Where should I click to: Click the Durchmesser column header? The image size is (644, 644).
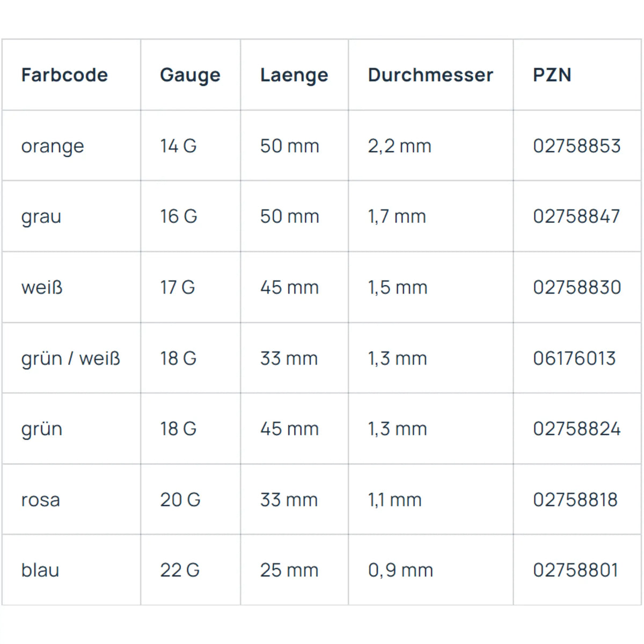coord(430,75)
